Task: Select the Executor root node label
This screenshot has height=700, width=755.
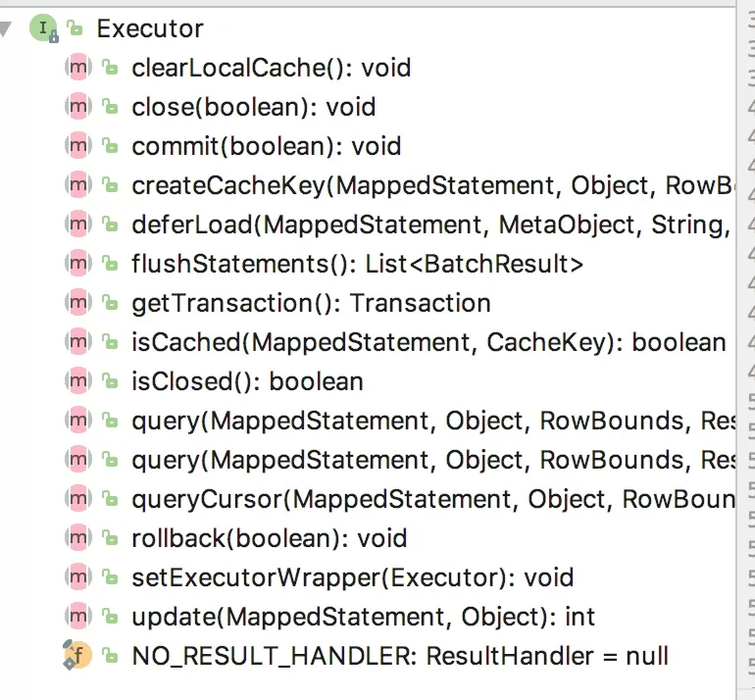Action: coord(149,28)
